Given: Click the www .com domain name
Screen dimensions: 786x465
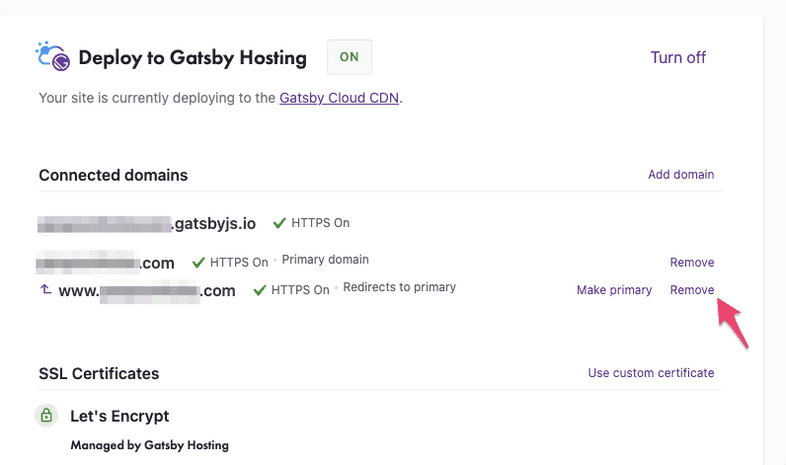Looking at the screenshot, I should (147, 291).
